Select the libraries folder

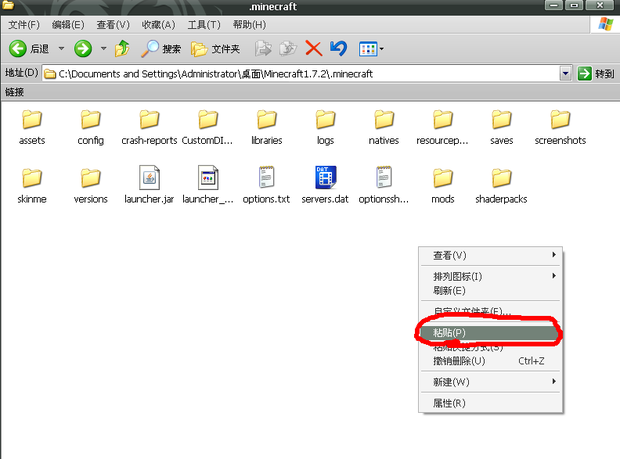[x=267, y=127]
